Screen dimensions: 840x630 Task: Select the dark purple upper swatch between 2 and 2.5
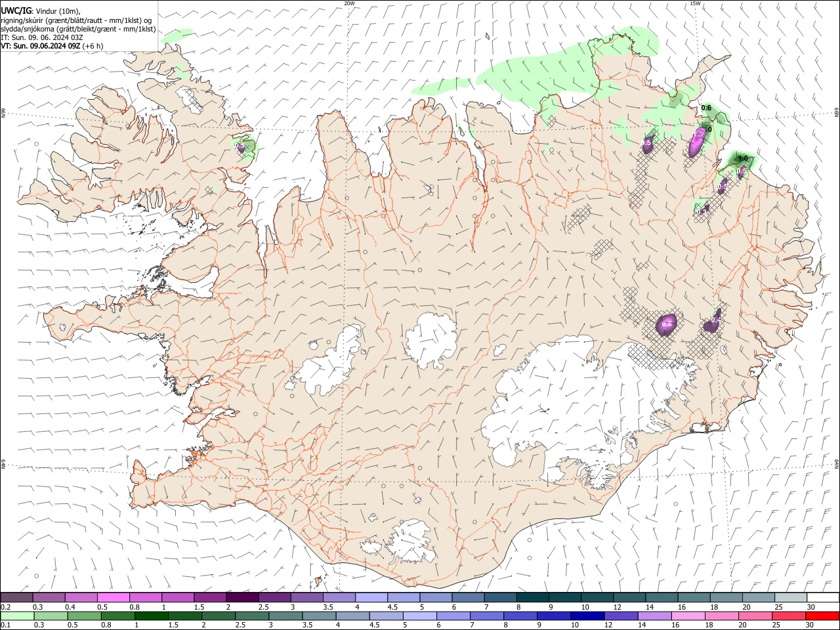242,597
